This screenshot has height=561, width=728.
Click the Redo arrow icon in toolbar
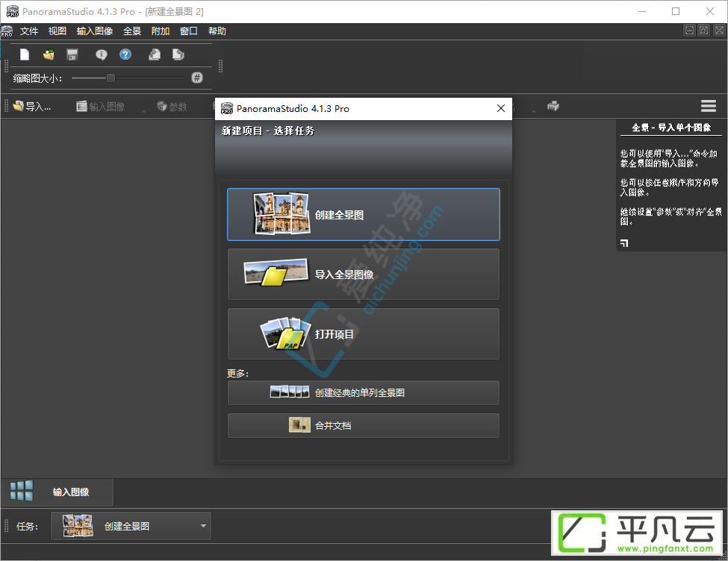coord(178,54)
